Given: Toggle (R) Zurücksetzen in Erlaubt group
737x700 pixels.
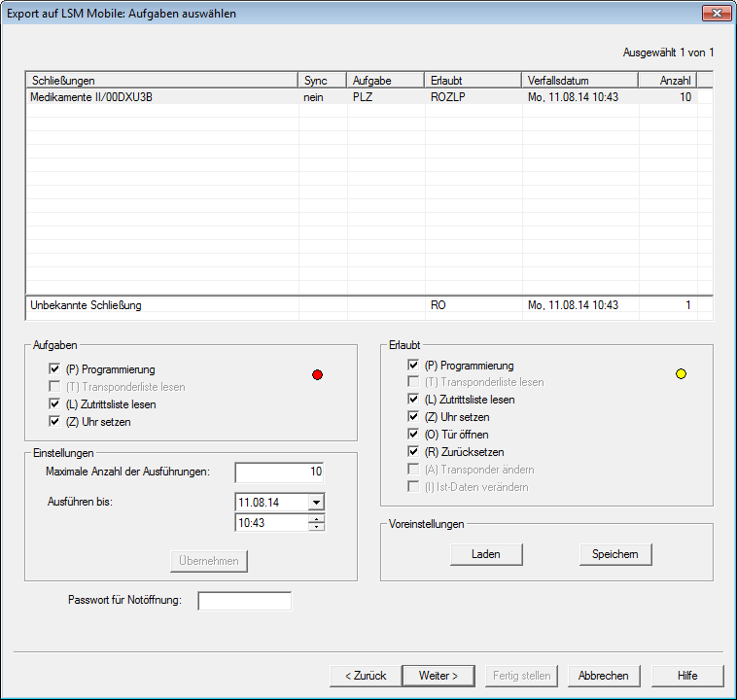Looking at the screenshot, I should click(414, 452).
